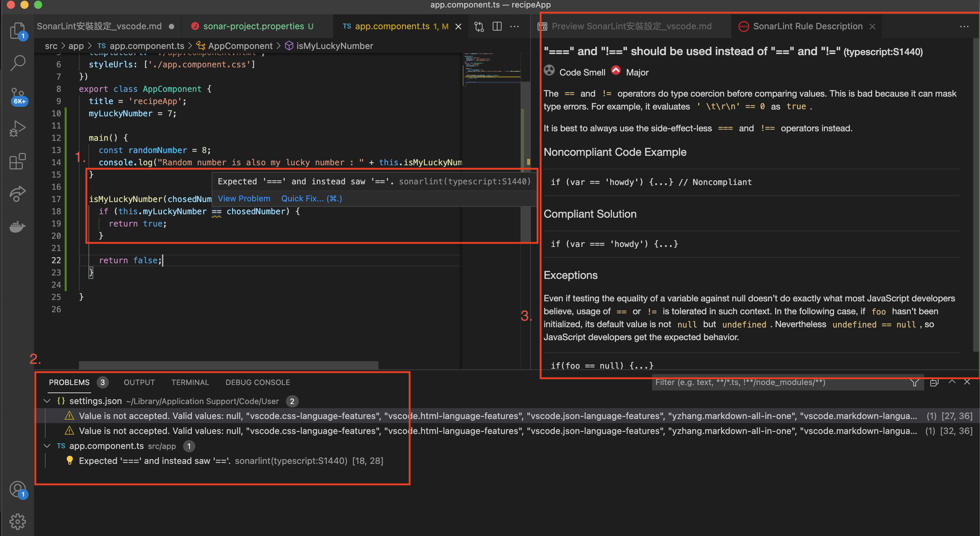The image size is (980, 536).
Task: Click the app breadcrumb segment
Action: pos(76,46)
